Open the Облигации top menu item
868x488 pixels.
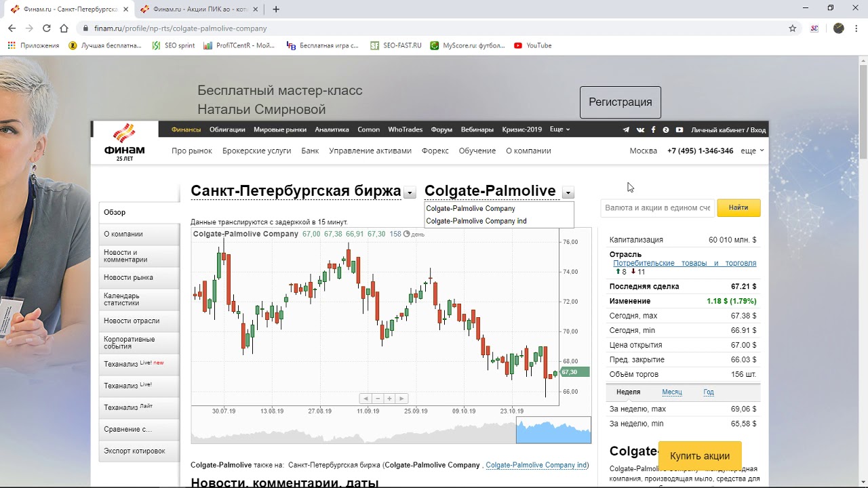(227, 129)
